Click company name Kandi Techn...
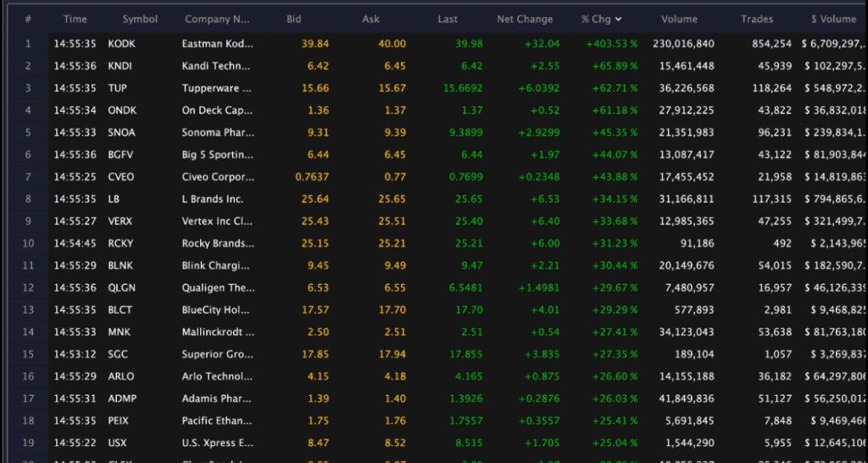Viewport: 868px width, 463px height. click(x=216, y=66)
